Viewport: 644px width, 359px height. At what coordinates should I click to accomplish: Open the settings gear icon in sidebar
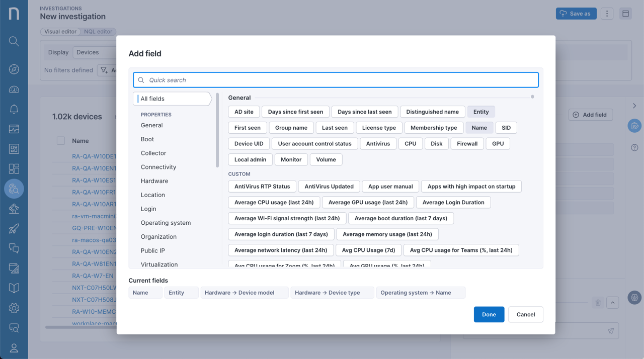14,308
